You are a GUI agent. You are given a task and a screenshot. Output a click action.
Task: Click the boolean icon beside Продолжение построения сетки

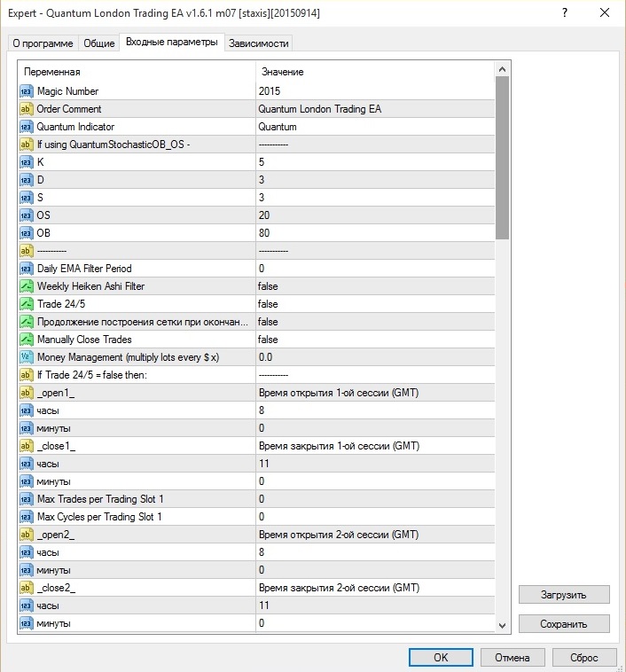pos(26,322)
